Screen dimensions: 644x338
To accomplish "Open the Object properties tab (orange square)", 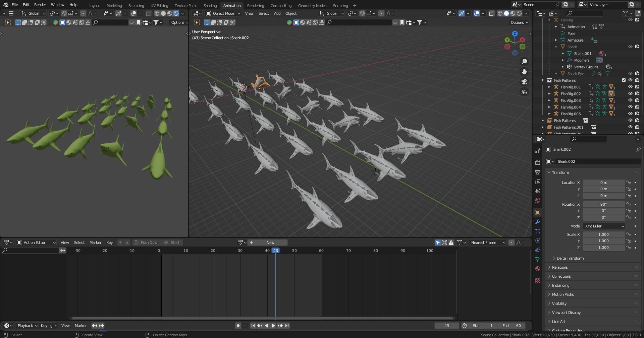I will (538, 212).
